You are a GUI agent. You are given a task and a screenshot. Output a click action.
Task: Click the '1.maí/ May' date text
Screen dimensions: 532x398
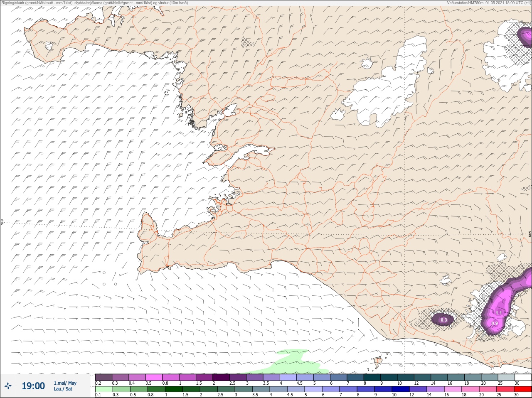click(65, 383)
